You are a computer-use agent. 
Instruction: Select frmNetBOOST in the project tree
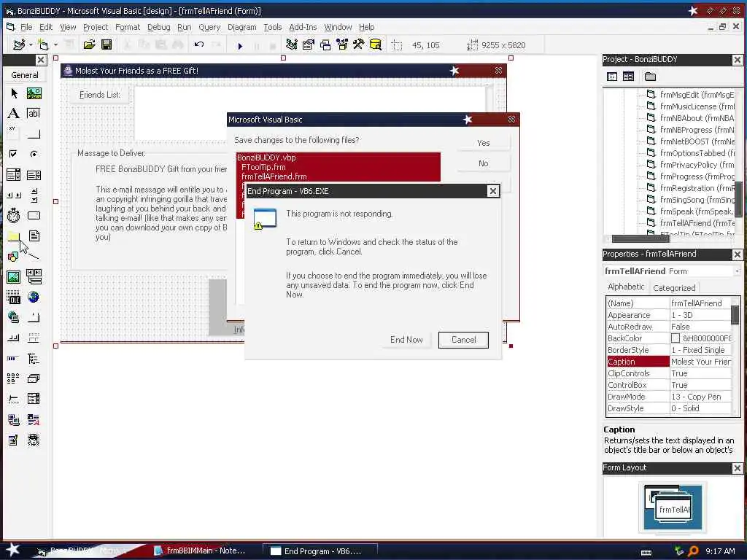pyautogui.click(x=690, y=141)
